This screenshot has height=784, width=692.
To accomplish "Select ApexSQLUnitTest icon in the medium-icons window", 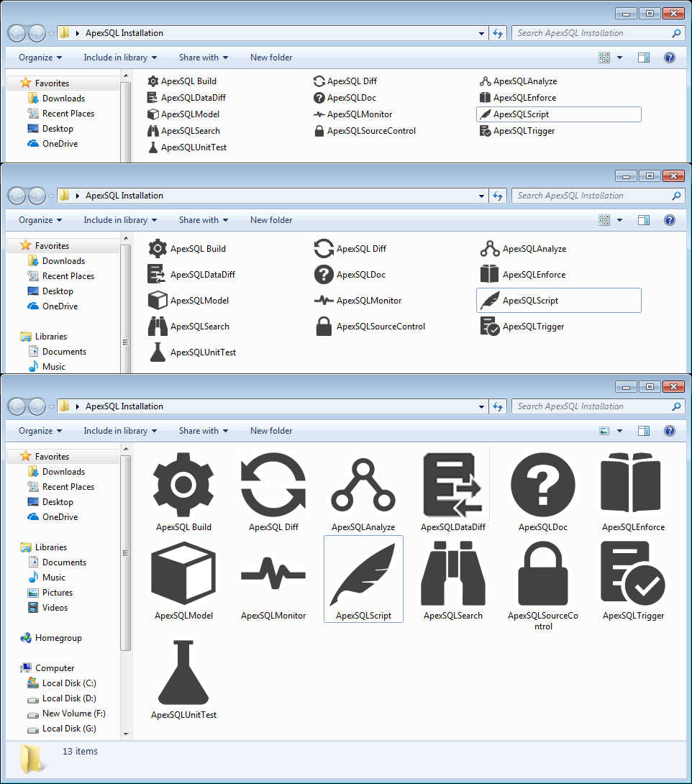I will (158, 352).
